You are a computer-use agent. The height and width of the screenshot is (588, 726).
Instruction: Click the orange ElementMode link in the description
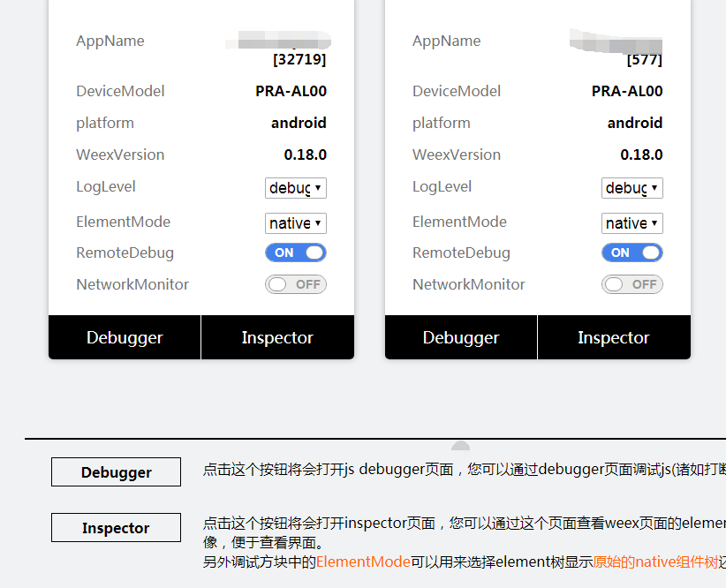362,561
